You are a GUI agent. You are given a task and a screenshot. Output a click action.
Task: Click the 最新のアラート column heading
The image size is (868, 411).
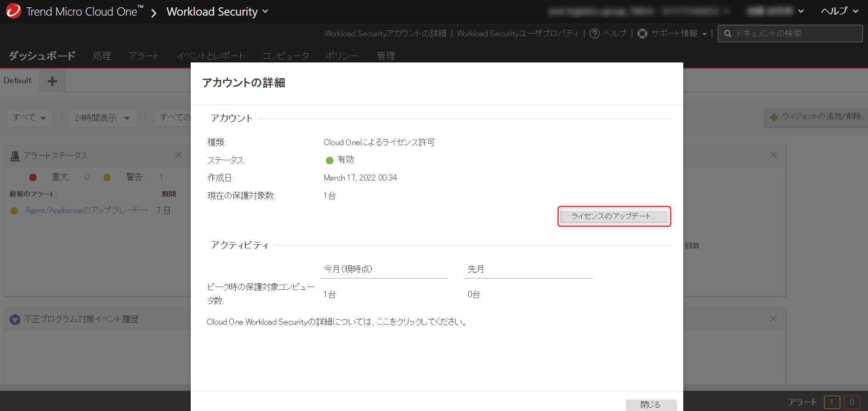click(x=33, y=194)
